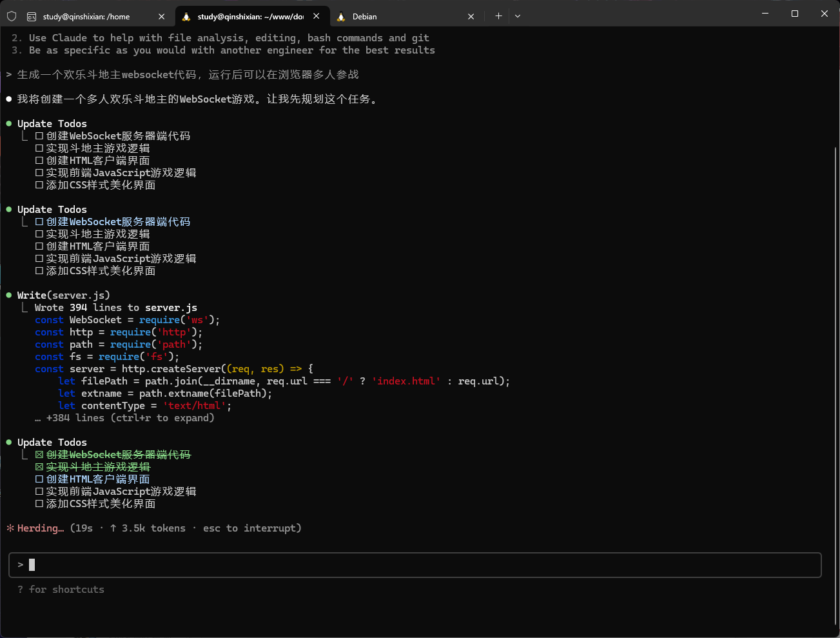Tick the bottom-most 添加CSS样式美化界面 checkbox
The width and height of the screenshot is (840, 638).
(x=39, y=504)
